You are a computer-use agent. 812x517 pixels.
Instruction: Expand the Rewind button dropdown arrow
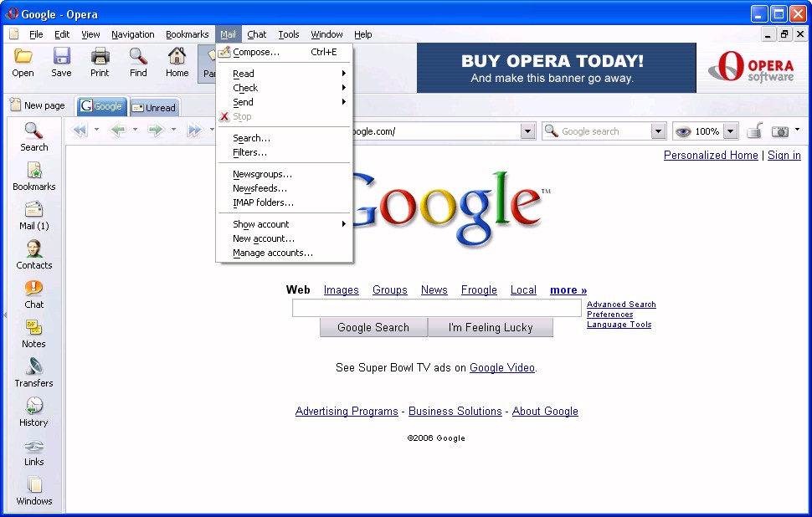[96, 130]
